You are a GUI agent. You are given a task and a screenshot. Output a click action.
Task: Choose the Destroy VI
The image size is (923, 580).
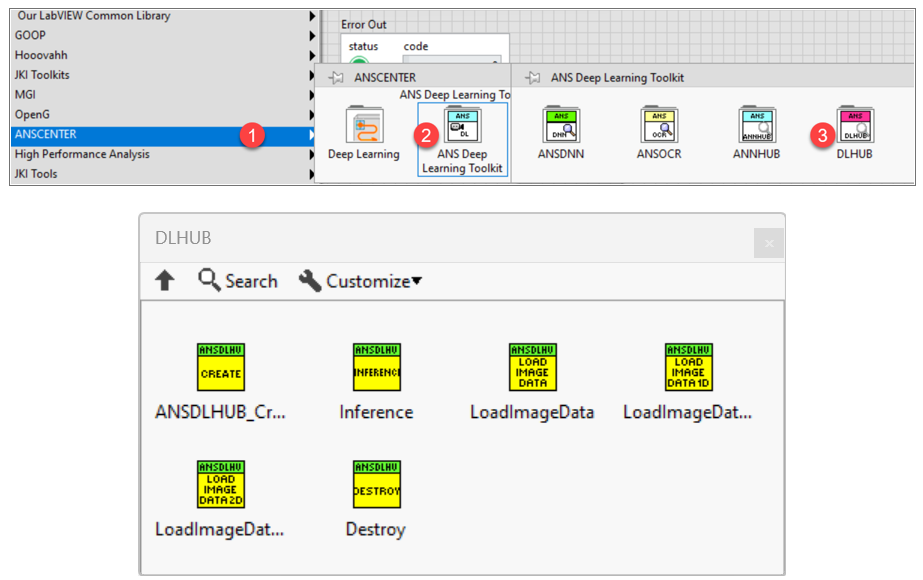[x=376, y=484]
